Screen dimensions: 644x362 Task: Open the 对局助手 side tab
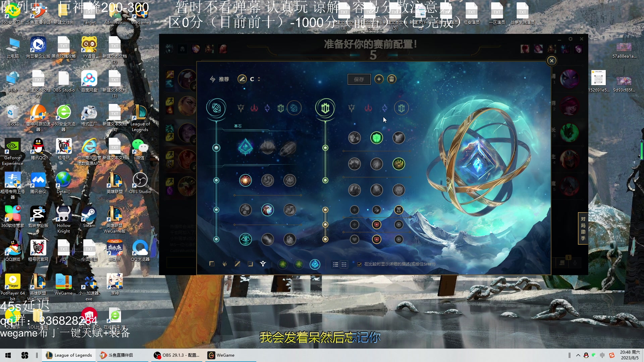pyautogui.click(x=583, y=229)
